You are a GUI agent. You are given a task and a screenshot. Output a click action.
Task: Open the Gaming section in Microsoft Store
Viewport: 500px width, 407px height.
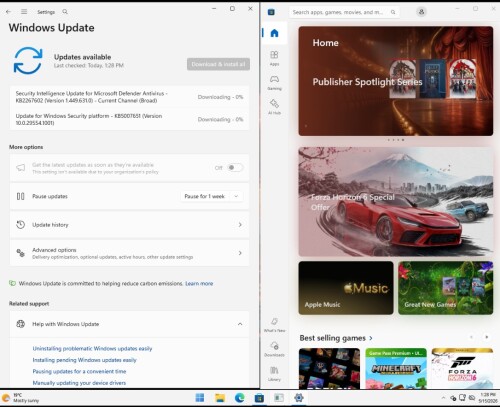pyautogui.click(x=274, y=83)
